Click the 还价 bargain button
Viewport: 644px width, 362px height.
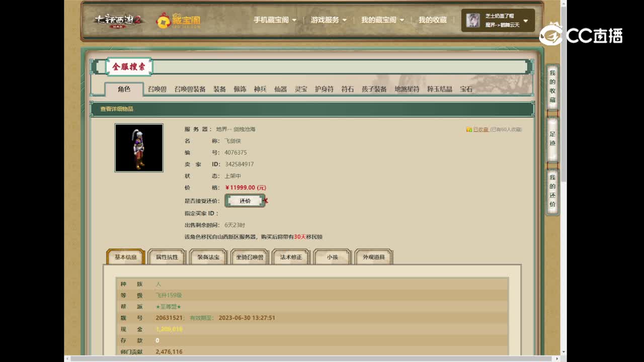point(245,200)
